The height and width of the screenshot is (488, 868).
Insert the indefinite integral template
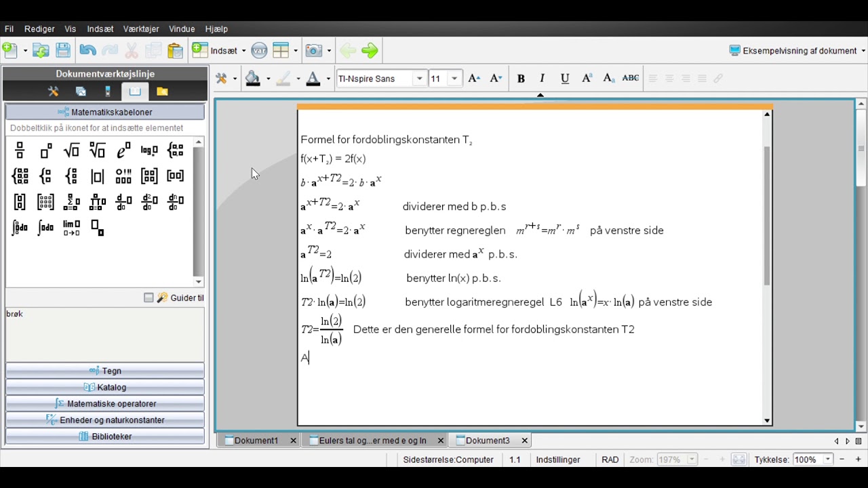click(x=45, y=228)
